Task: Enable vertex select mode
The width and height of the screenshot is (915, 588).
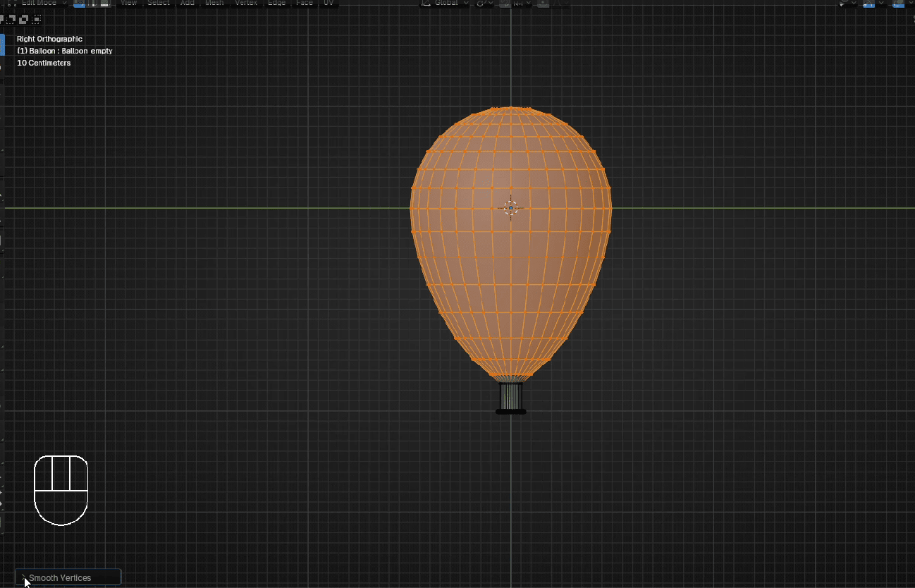Action: tap(79, 4)
